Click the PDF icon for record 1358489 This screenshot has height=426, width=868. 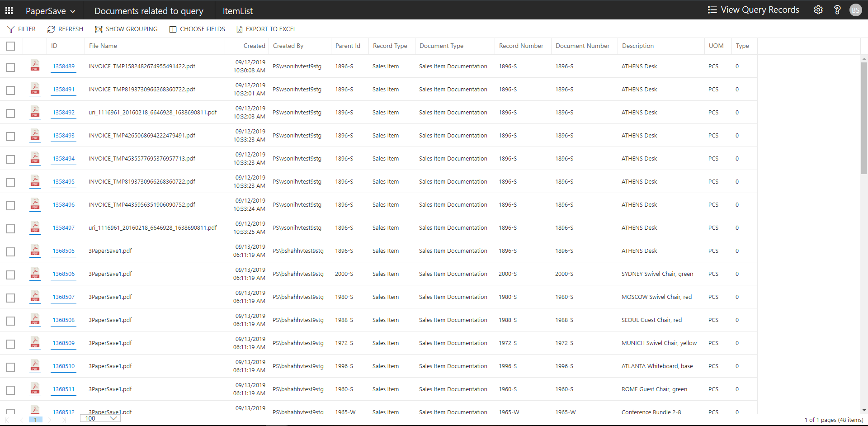pyautogui.click(x=35, y=66)
